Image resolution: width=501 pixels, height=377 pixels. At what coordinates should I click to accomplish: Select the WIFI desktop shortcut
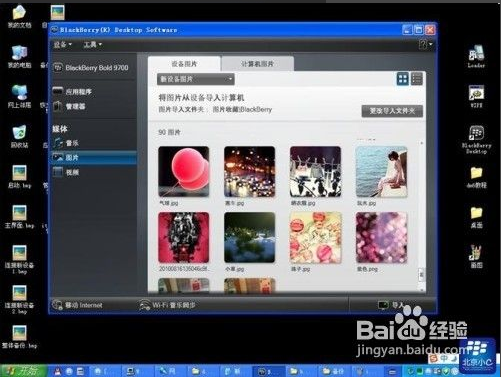pyautogui.click(x=476, y=96)
